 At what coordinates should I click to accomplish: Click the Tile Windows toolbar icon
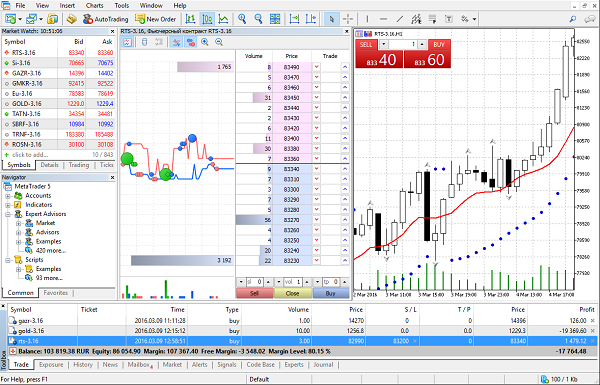pos(275,19)
